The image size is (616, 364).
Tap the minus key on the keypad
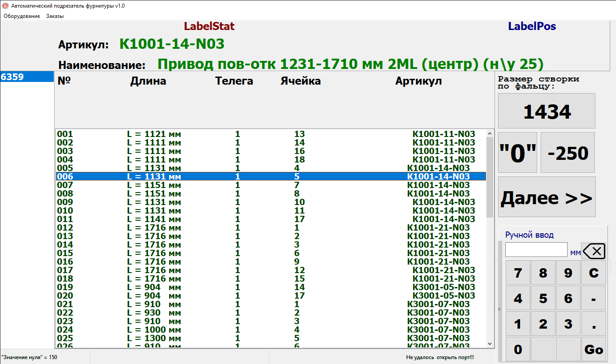[594, 298]
